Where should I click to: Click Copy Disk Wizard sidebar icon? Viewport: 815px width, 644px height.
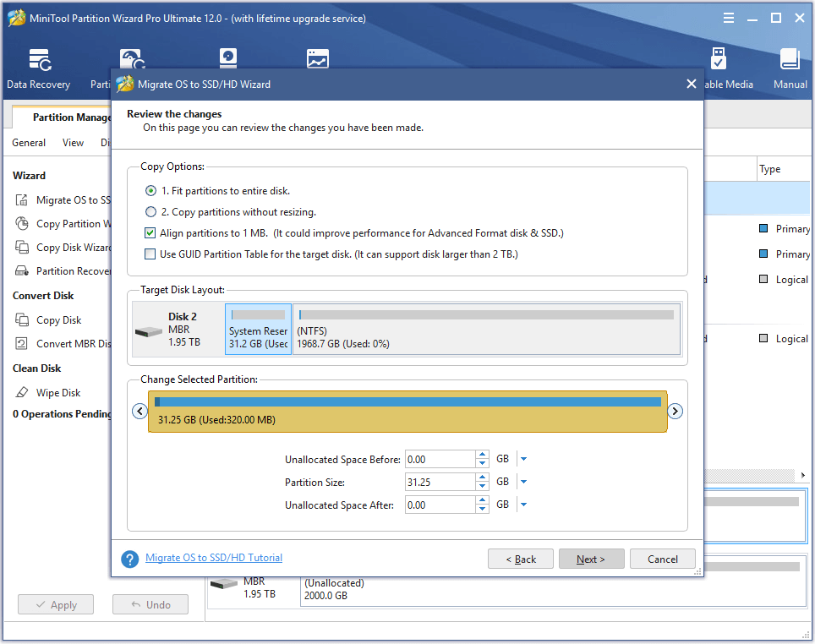click(22, 247)
